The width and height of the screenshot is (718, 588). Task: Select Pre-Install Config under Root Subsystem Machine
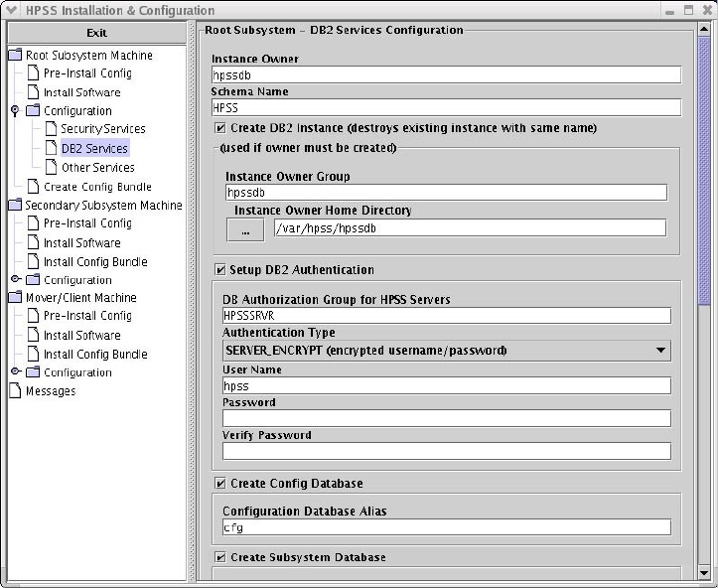pyautogui.click(x=87, y=73)
